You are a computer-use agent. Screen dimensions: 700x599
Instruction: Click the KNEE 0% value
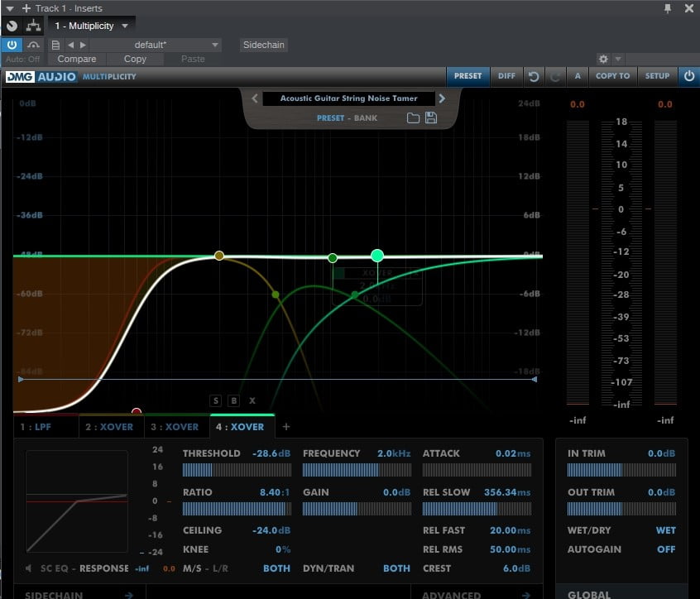coord(283,549)
